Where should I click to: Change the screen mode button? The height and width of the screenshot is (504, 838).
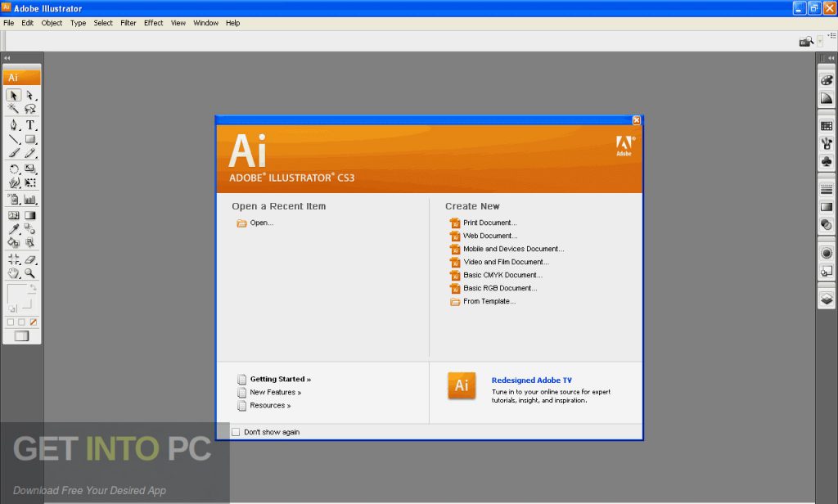(x=21, y=335)
